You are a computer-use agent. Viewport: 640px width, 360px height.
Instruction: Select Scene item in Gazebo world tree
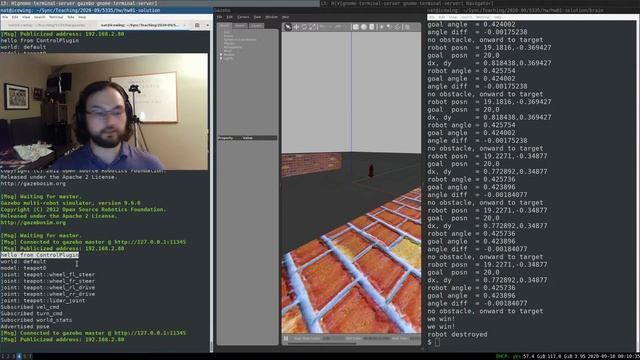pyautogui.click(x=228, y=36)
